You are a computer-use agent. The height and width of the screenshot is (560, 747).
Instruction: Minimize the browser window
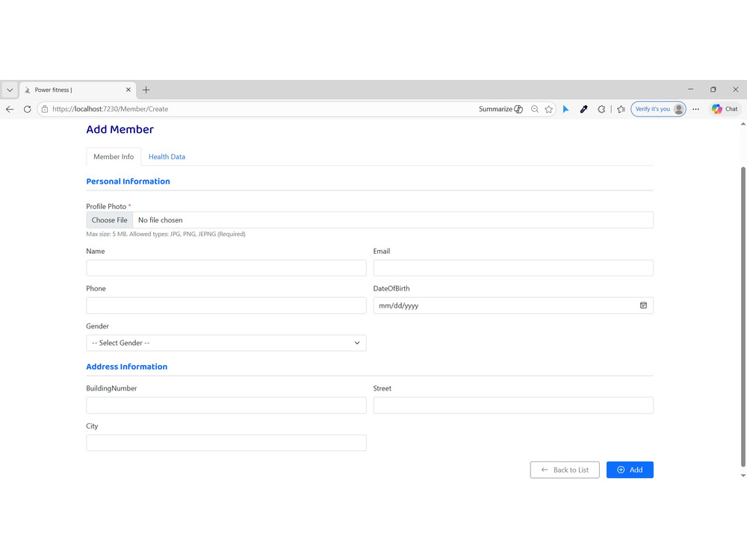[x=691, y=90]
